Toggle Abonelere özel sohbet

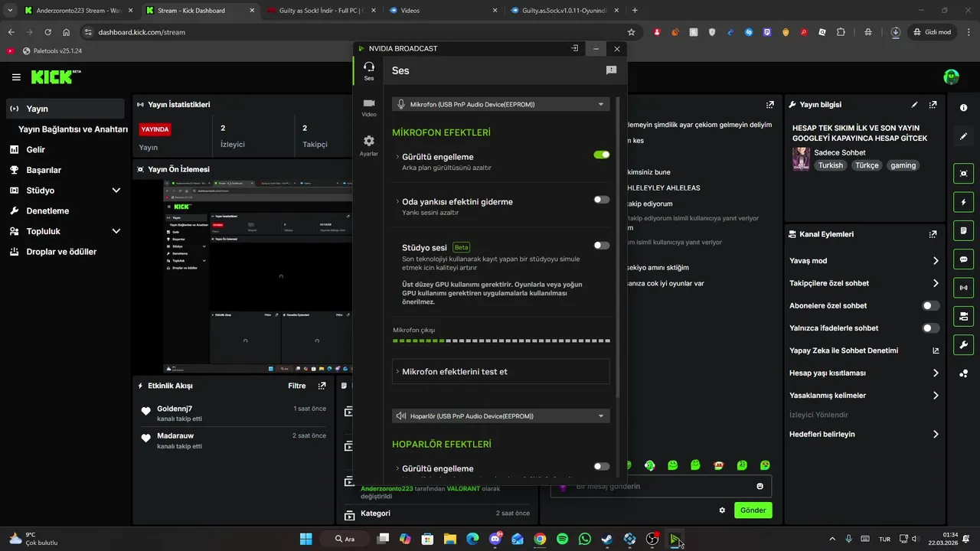930,305
